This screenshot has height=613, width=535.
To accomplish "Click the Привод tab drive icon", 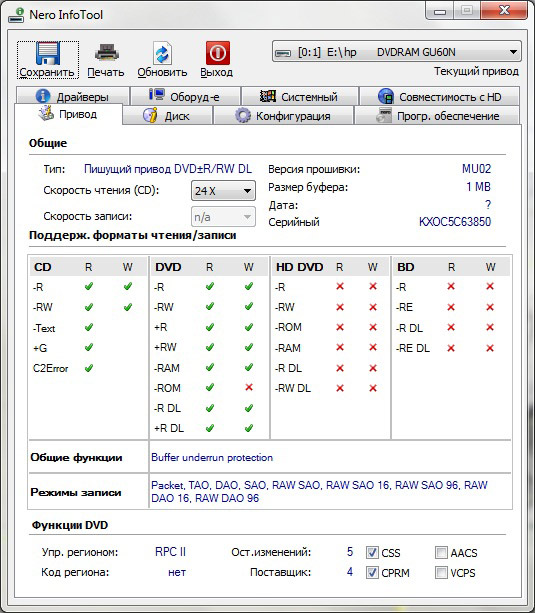I will click(x=46, y=113).
